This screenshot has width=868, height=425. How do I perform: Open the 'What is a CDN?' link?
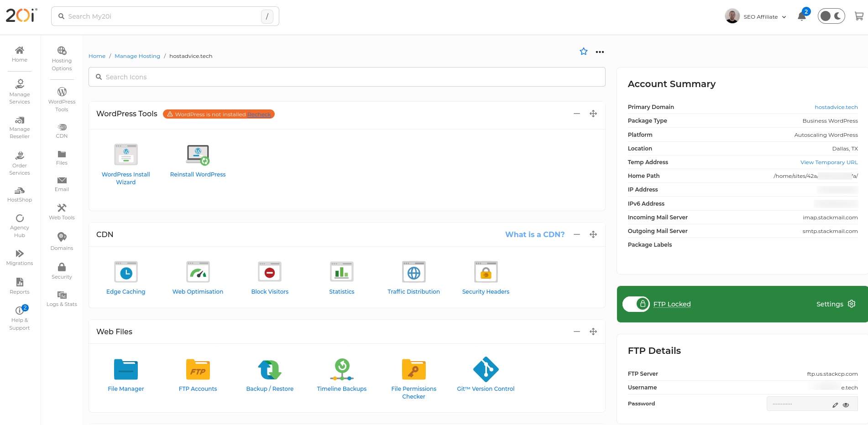pyautogui.click(x=535, y=234)
